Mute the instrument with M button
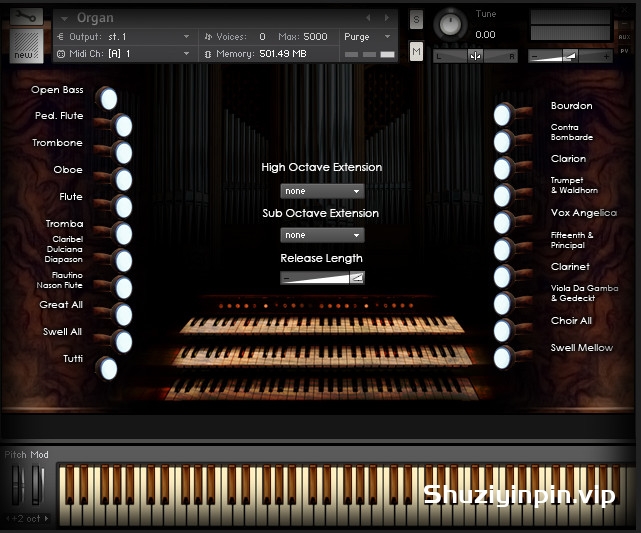 click(416, 52)
